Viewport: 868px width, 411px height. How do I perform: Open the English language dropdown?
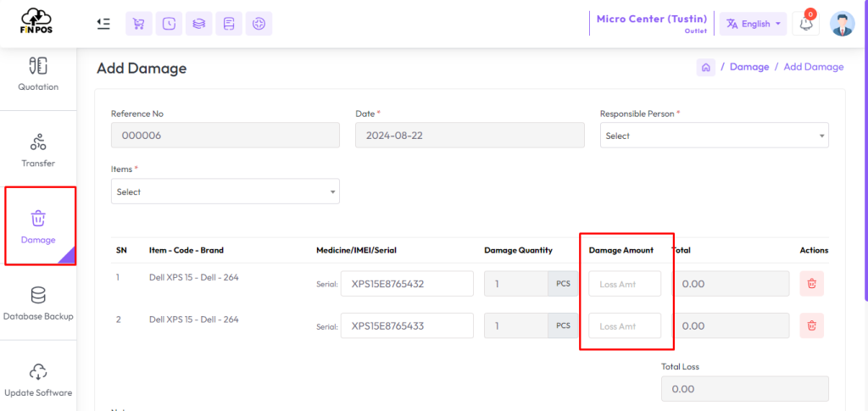coord(753,24)
